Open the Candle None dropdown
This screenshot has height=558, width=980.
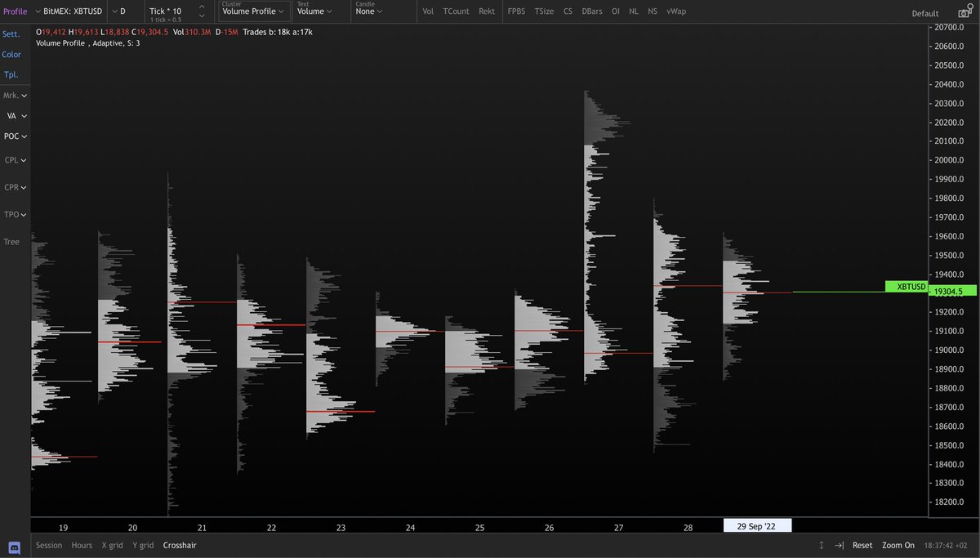pos(367,11)
